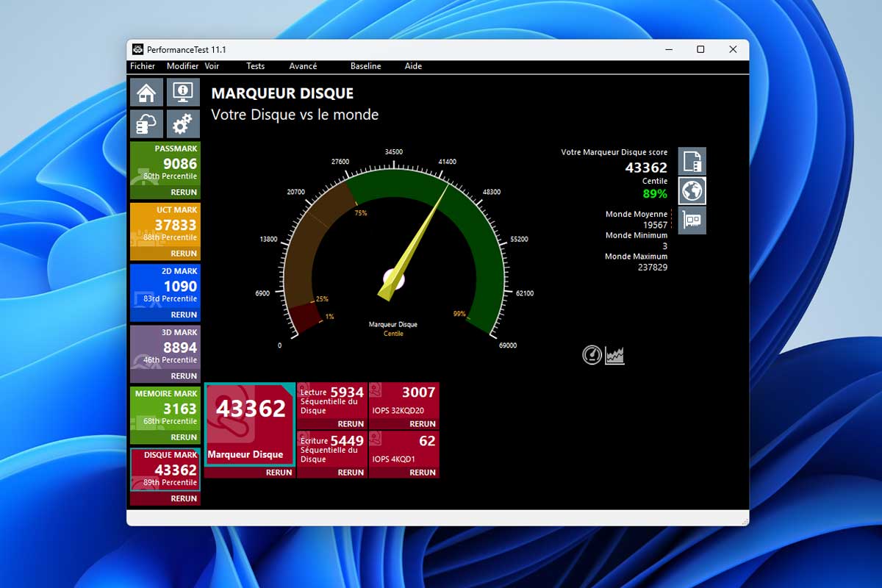Open settings gears icon
Viewport: 882px width, 588px height.
183,125
